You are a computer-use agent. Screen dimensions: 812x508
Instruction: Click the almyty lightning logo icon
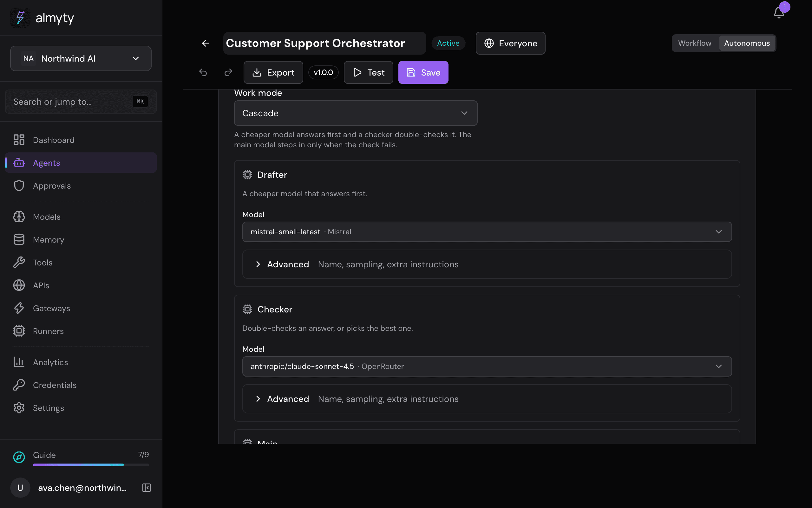pos(20,18)
